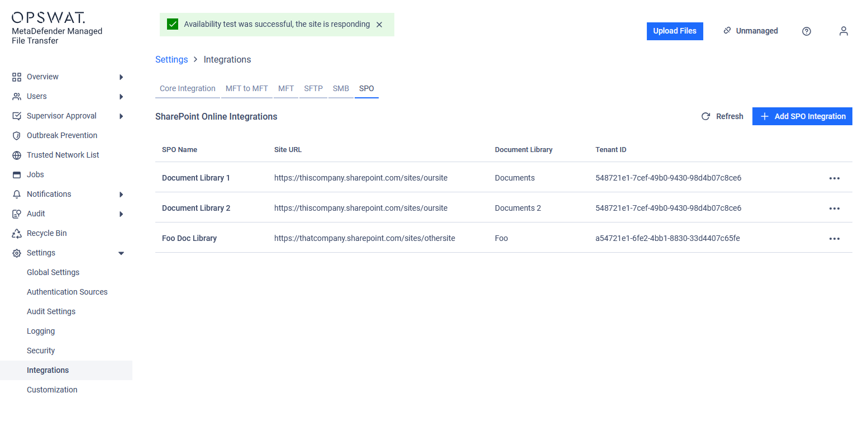
Task: Open actions menu for Foo Doc Library
Action: [834, 239]
